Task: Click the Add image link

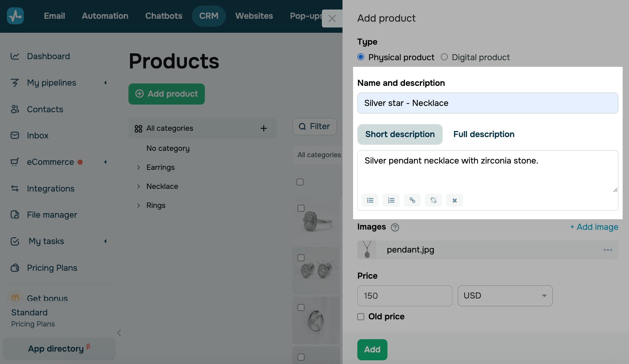Action: click(x=594, y=227)
